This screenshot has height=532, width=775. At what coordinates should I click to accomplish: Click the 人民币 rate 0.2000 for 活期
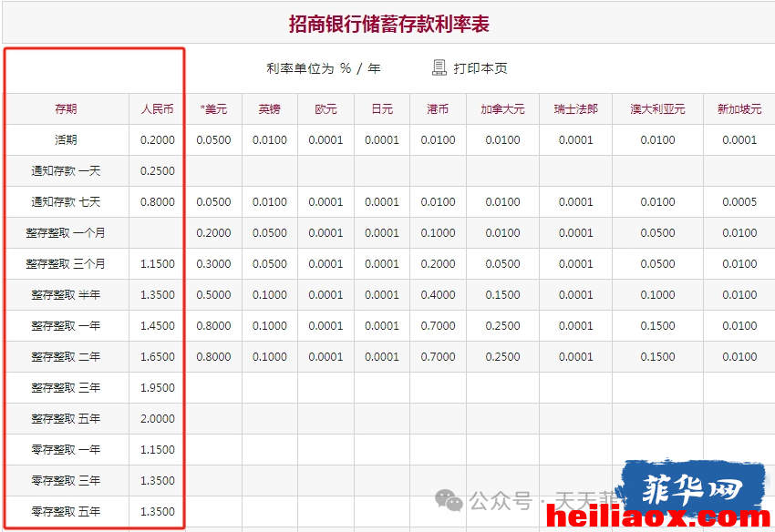[x=157, y=139]
